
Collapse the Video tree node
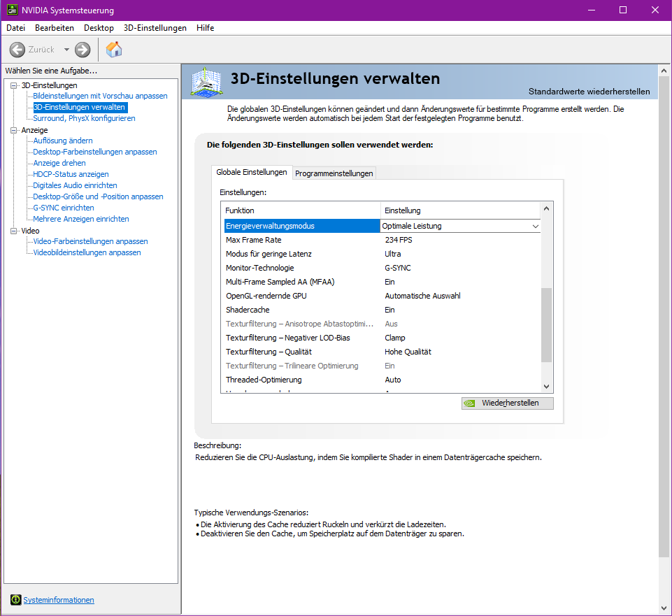tap(14, 231)
